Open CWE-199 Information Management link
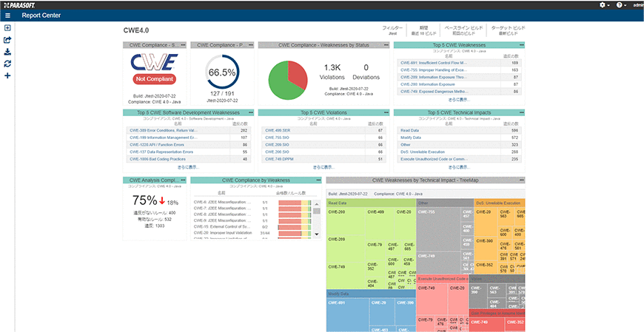The height and width of the screenshot is (332, 644). tap(164, 138)
